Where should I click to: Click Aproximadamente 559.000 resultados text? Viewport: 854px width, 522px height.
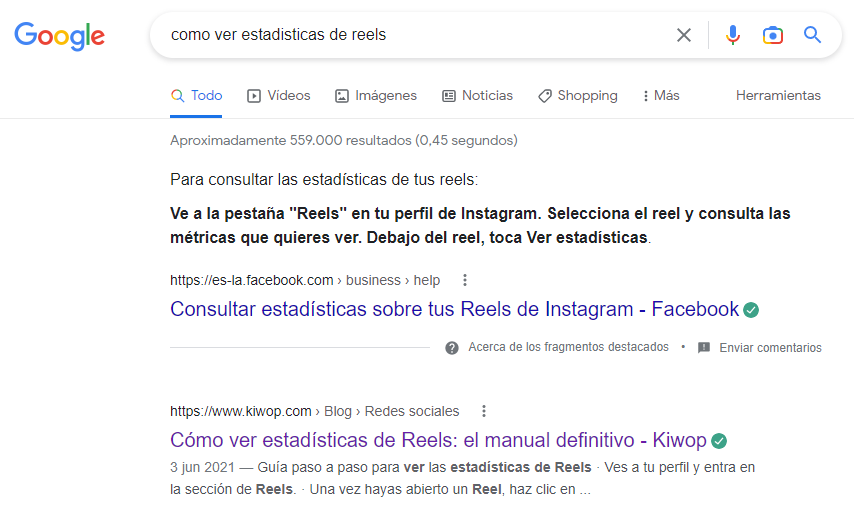point(344,140)
